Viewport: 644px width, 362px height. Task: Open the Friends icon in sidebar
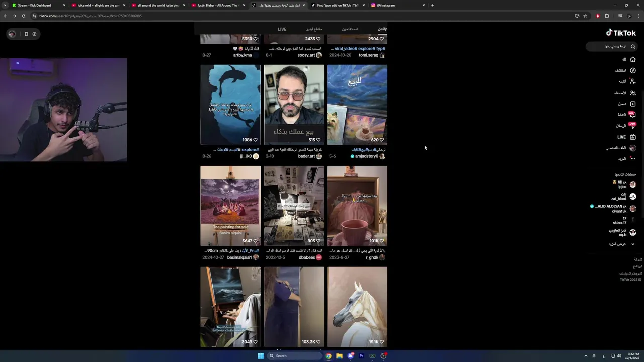[x=633, y=93]
